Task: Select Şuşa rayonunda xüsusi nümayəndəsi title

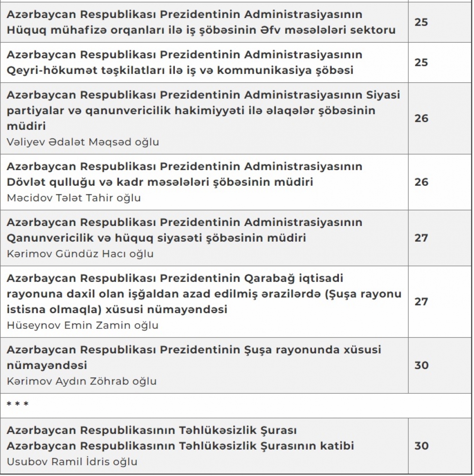Action: point(193,357)
